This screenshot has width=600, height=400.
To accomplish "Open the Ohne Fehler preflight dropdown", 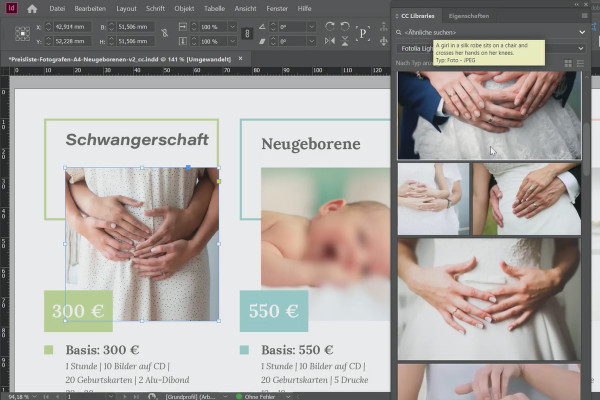I will click(x=288, y=397).
